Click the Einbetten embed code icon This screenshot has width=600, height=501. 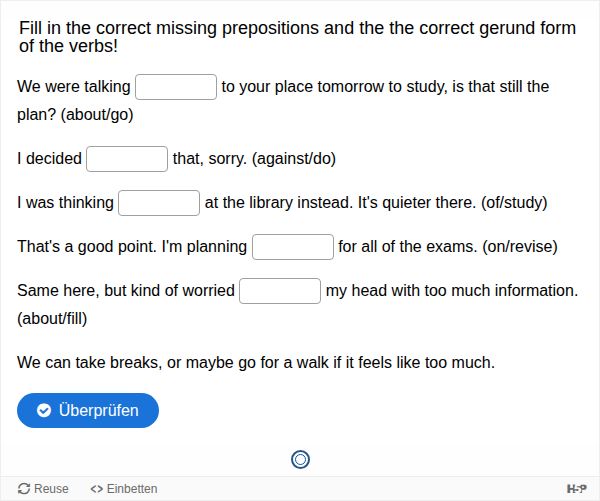[x=96, y=489]
